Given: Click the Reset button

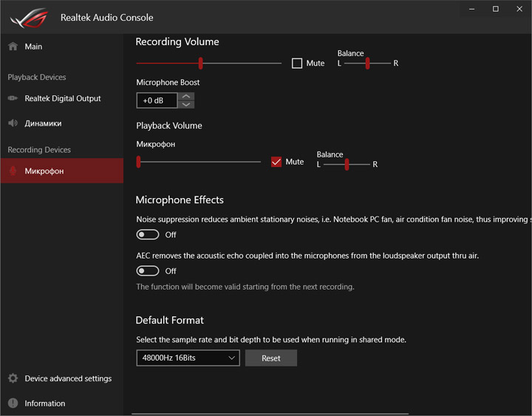Looking at the screenshot, I should click(x=271, y=358).
